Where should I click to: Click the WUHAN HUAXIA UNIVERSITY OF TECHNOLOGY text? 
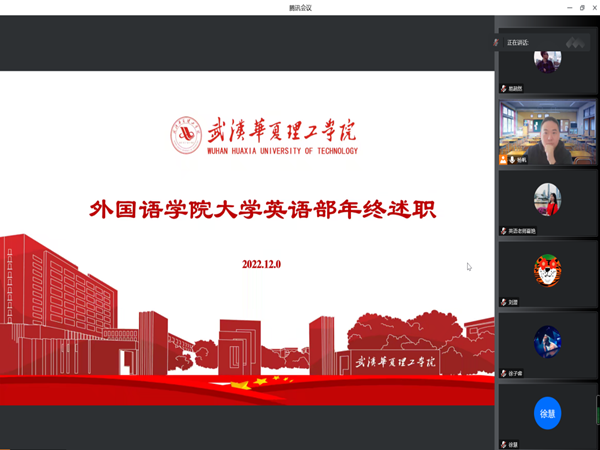pos(282,151)
